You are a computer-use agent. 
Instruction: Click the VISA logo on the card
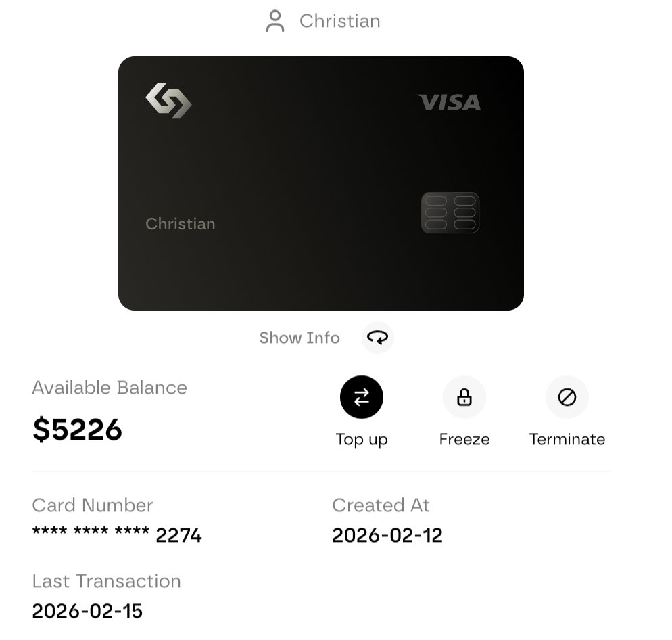448,102
